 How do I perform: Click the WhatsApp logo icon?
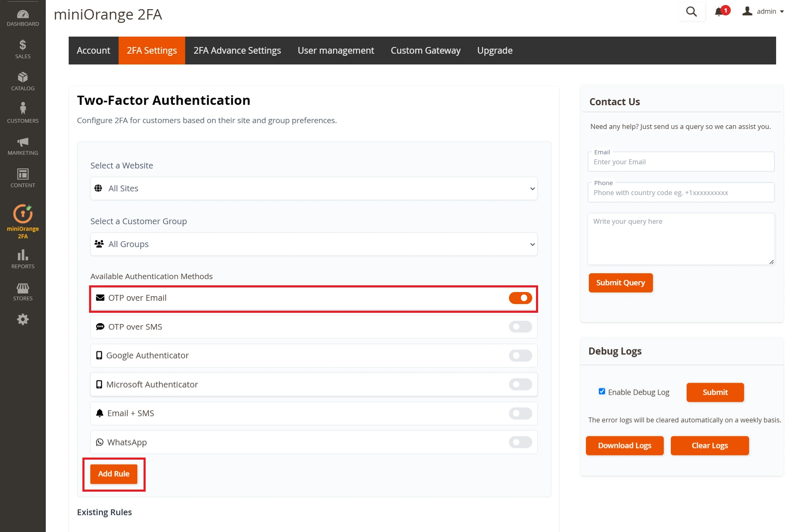point(100,442)
